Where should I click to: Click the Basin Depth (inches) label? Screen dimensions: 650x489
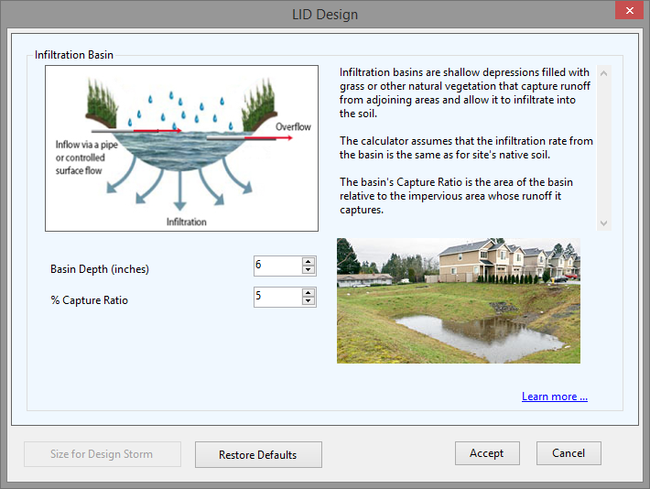tap(99, 269)
